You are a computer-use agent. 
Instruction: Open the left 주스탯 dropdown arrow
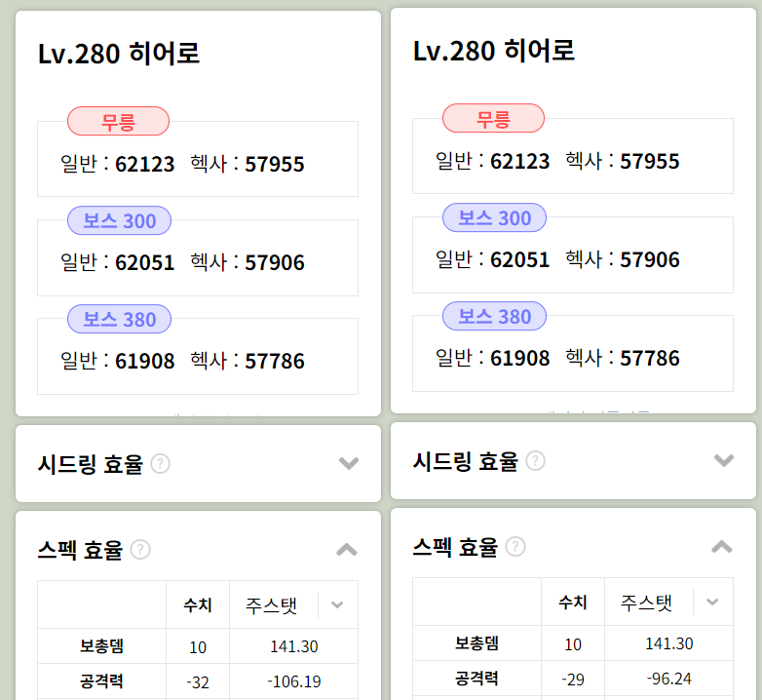(337, 605)
